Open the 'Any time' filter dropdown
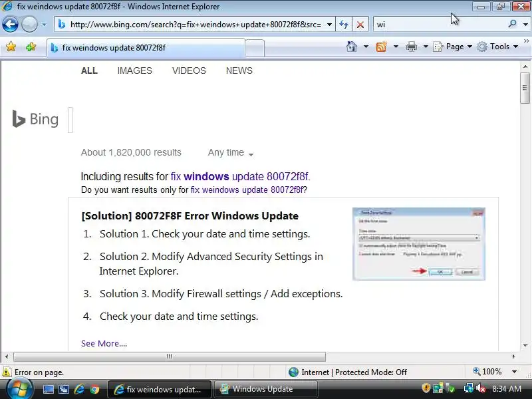532x399 pixels. [x=231, y=153]
